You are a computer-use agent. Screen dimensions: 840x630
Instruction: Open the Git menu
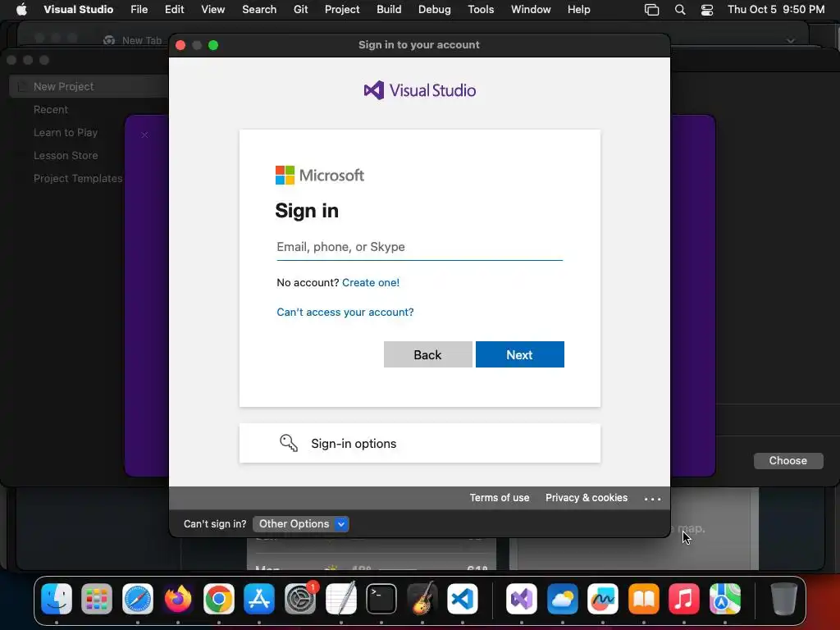(x=300, y=10)
